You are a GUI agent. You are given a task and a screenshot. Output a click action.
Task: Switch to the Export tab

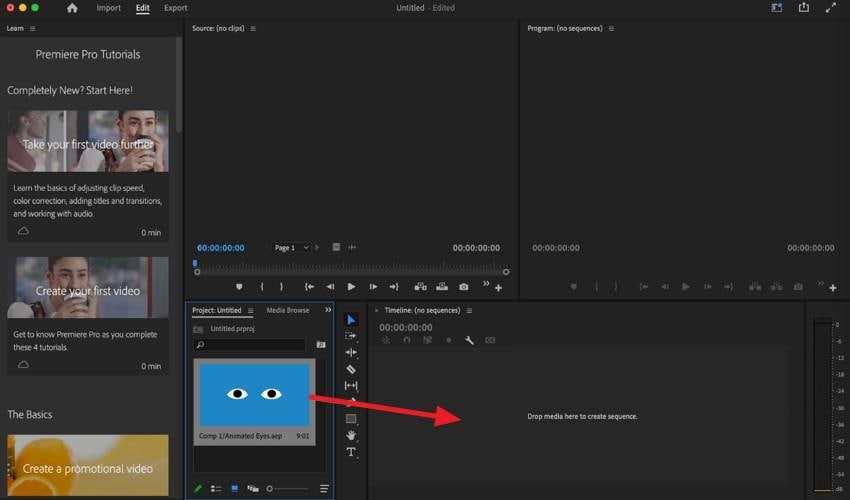point(176,8)
